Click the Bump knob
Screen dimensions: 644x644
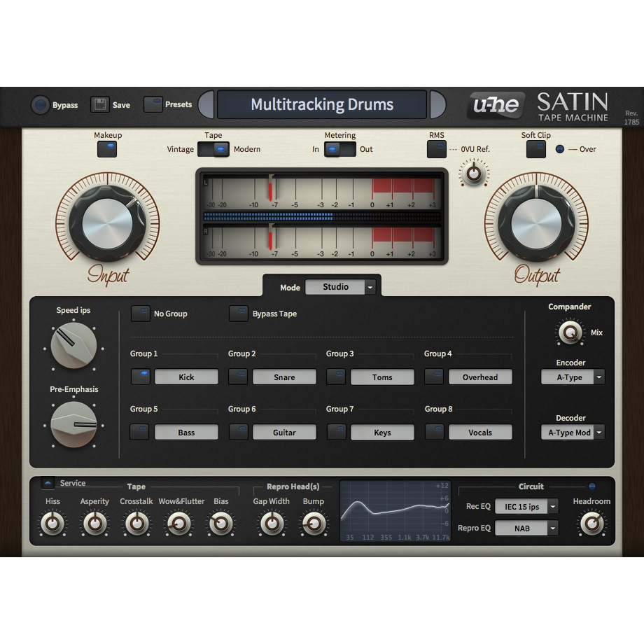pos(314,524)
